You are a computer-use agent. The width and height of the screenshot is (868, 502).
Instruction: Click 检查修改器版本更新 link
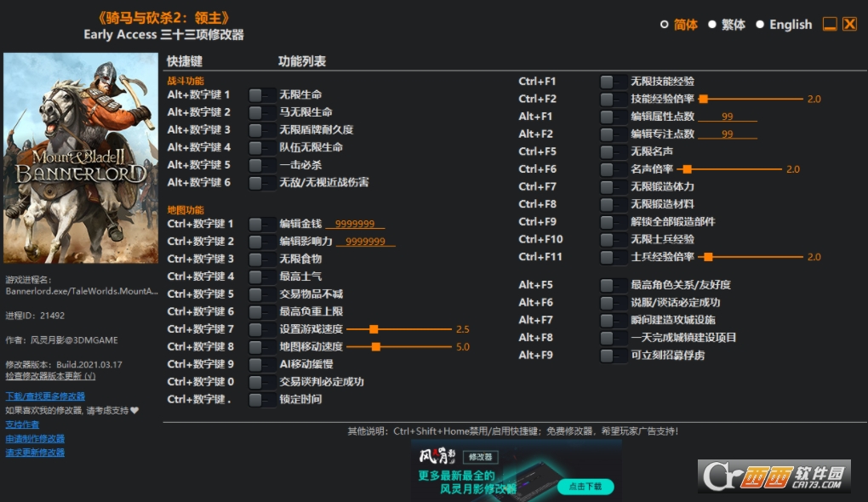[50, 376]
